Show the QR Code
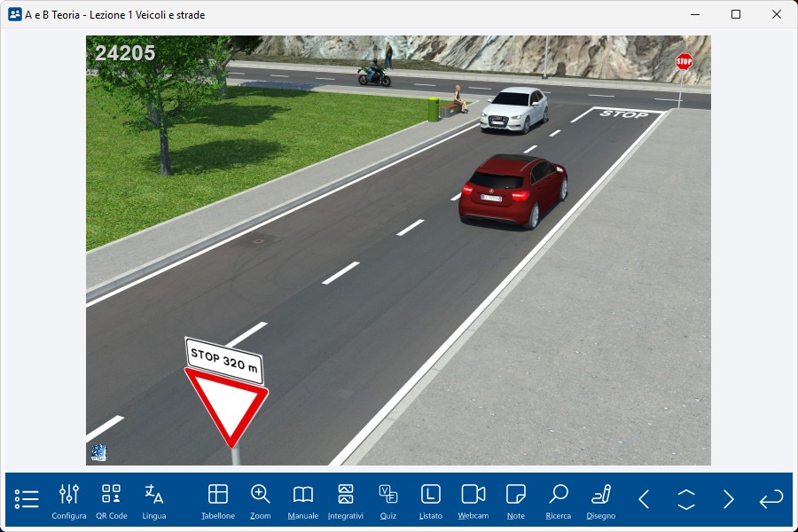798x532 pixels. coord(112,500)
